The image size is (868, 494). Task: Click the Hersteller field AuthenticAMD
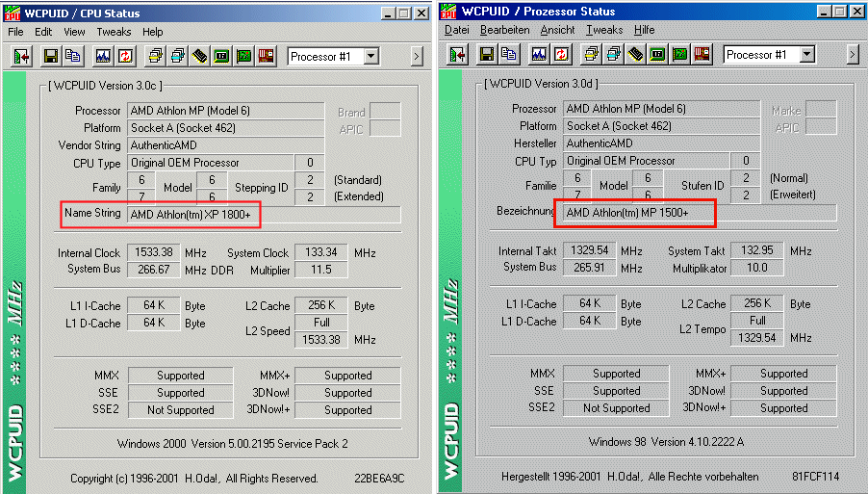[x=661, y=143]
